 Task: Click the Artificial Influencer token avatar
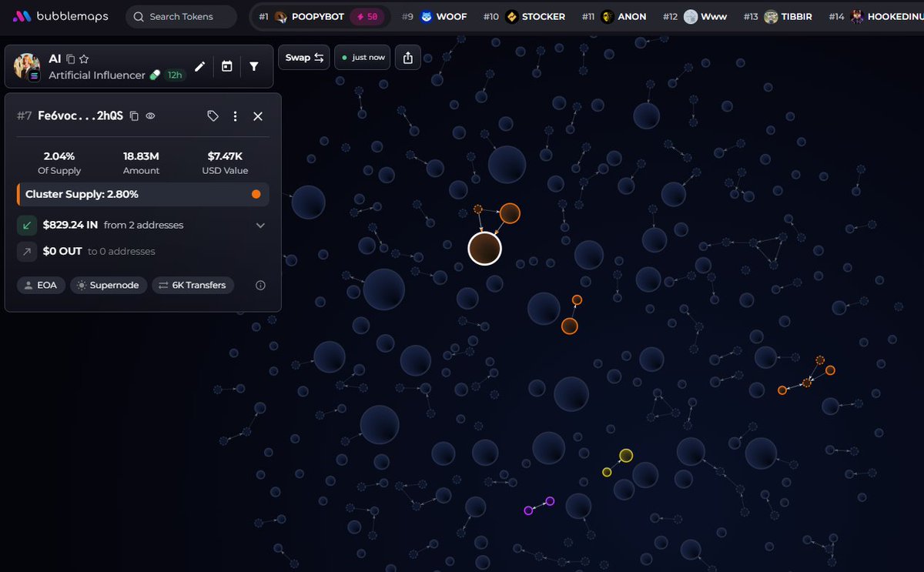pos(27,67)
